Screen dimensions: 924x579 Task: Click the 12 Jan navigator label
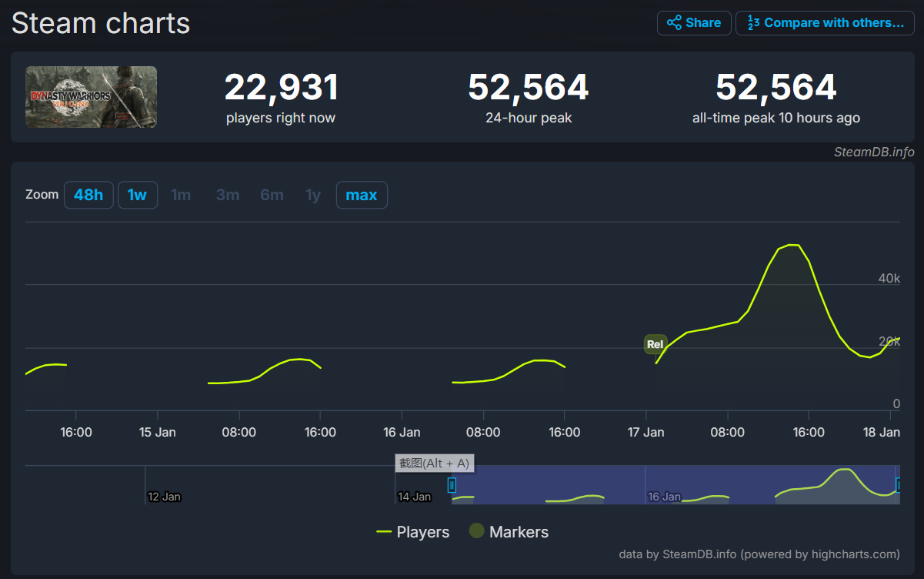pos(164,497)
